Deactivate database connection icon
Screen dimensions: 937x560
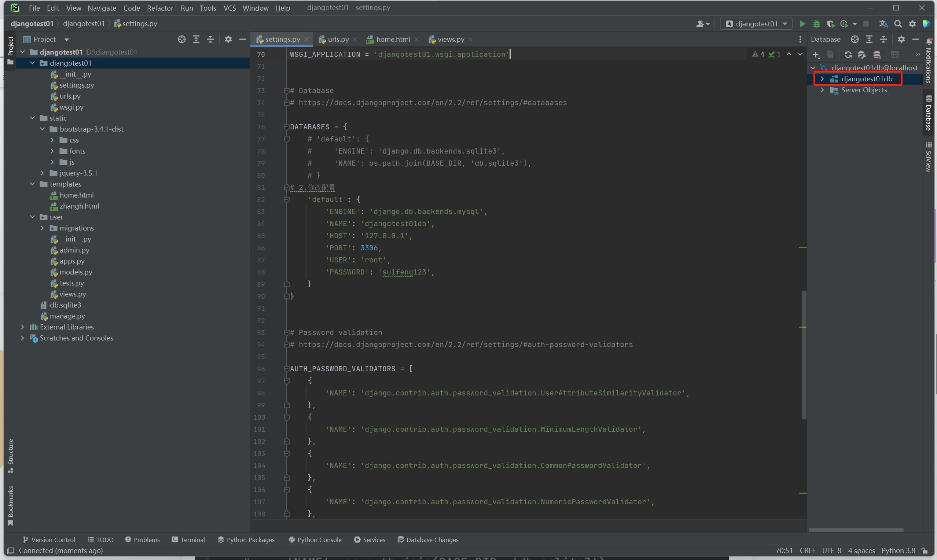[x=877, y=55]
